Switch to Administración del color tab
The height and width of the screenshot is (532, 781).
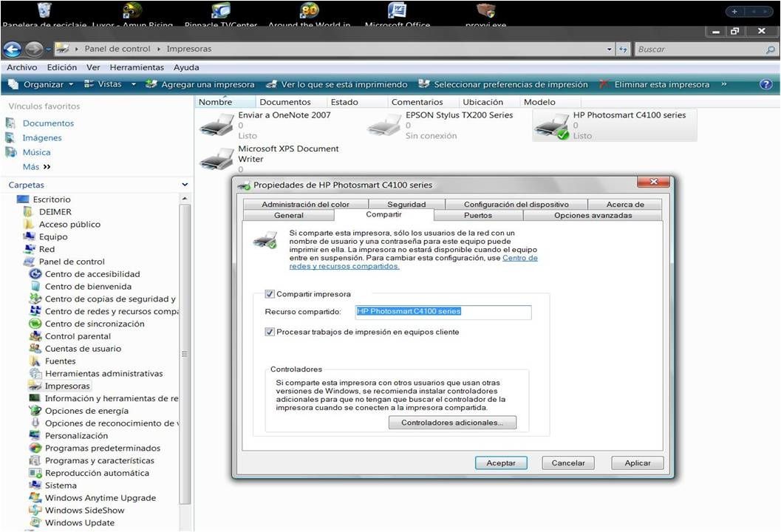[x=305, y=204]
